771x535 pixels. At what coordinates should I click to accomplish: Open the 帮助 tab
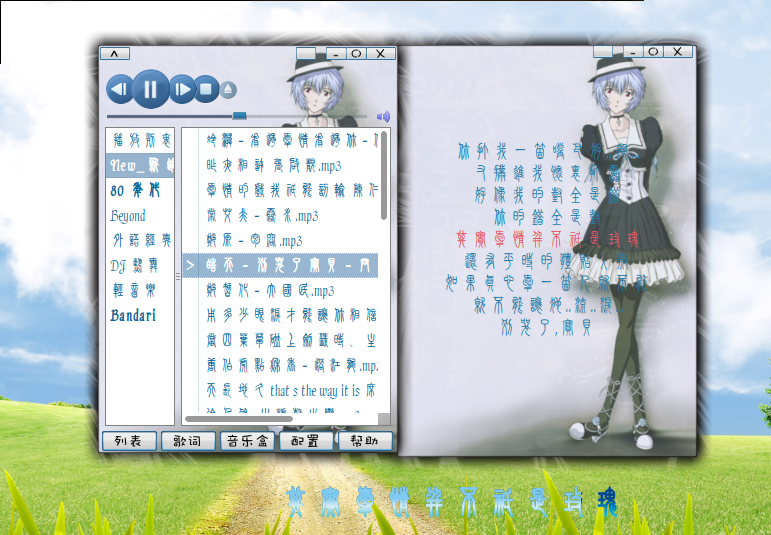365,441
